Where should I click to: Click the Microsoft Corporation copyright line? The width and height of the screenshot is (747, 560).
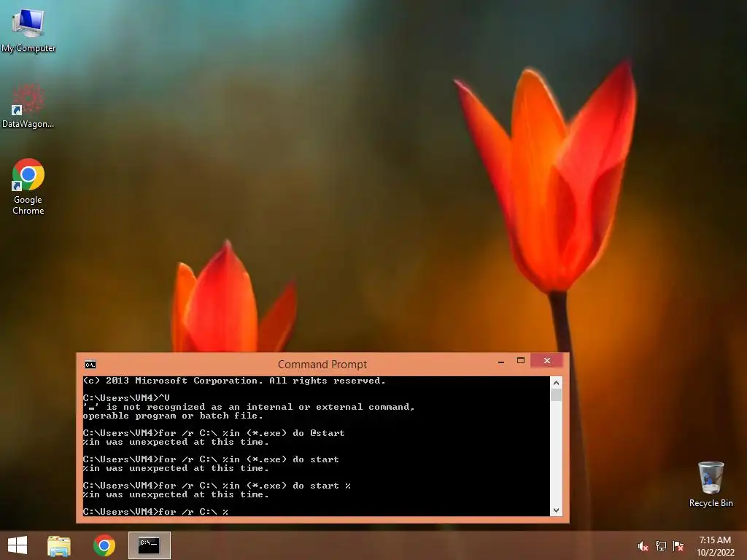[x=234, y=381]
